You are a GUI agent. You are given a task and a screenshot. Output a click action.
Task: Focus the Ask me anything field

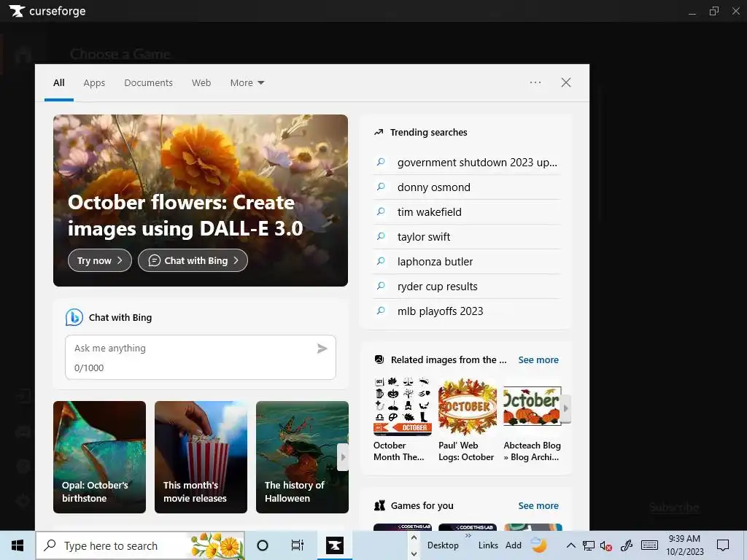(201, 357)
